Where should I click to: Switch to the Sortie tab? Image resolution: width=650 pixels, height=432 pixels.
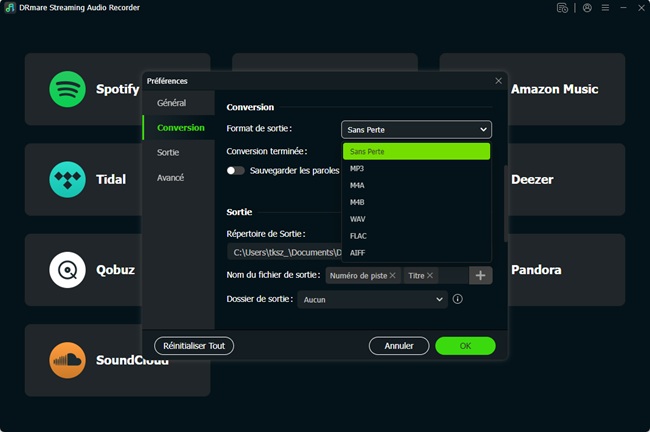click(178, 153)
